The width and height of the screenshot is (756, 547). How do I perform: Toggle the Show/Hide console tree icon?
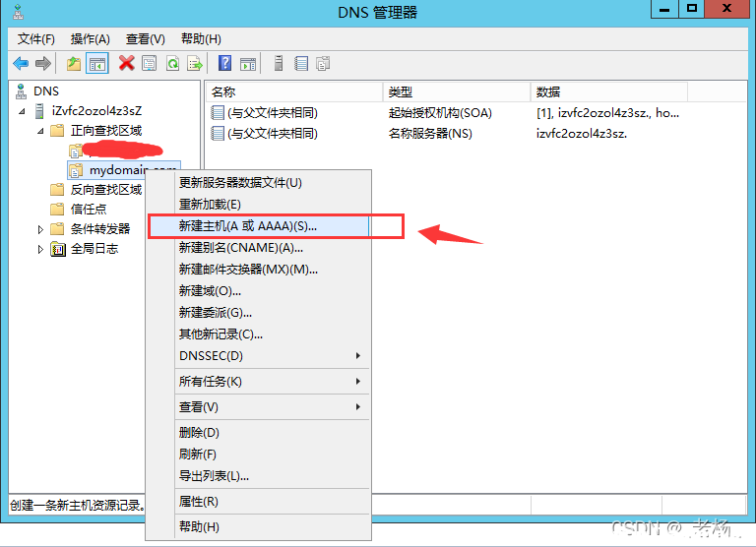(x=96, y=63)
